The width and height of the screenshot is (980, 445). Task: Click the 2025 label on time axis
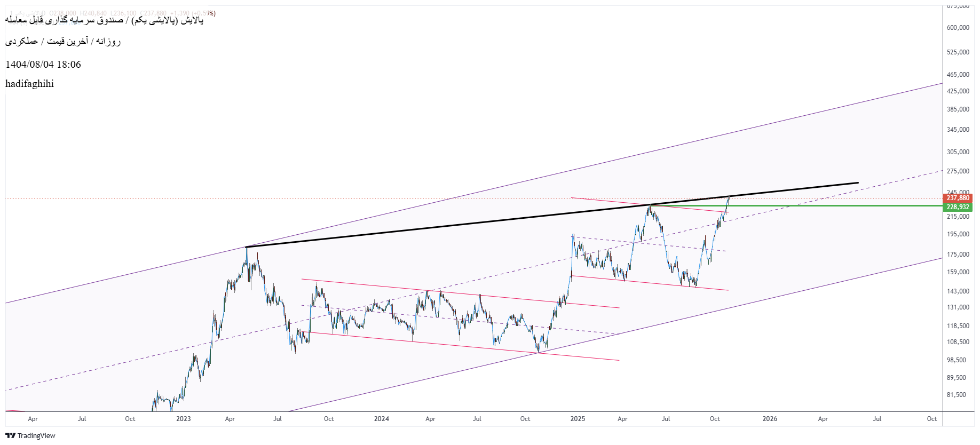tap(578, 419)
